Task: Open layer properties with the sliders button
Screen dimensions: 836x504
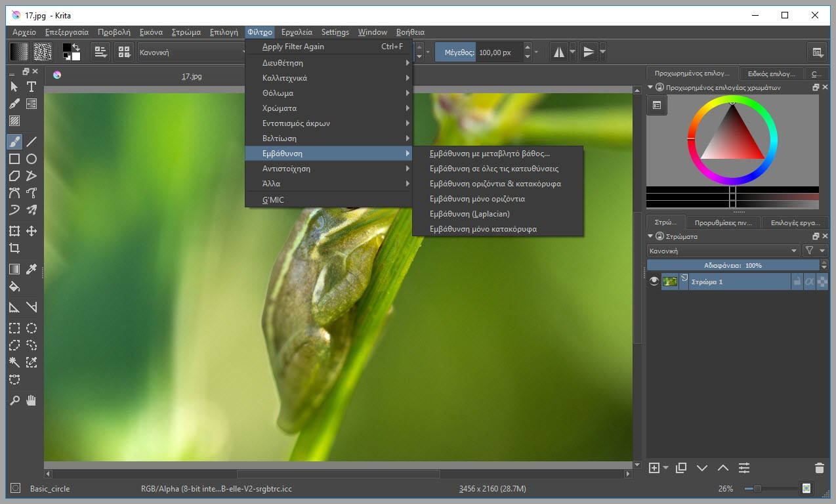Action: (x=744, y=467)
